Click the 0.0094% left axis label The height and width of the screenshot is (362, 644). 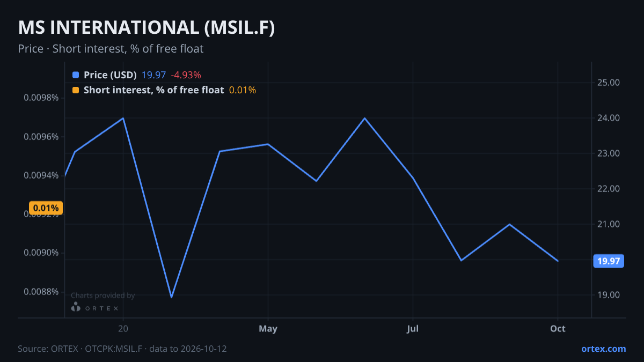[x=41, y=175]
